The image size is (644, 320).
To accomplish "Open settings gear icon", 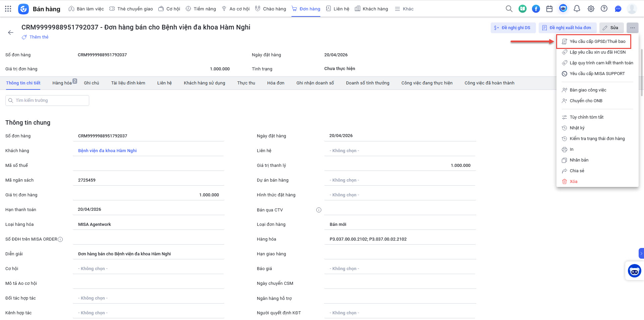I will 591,9.
